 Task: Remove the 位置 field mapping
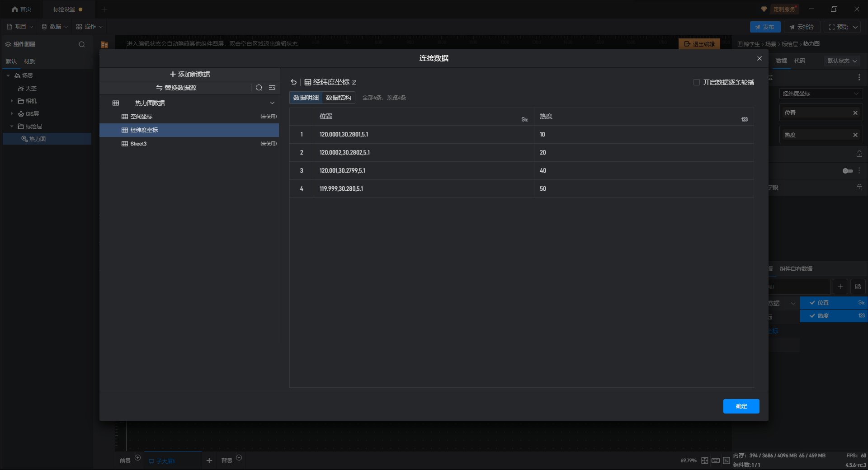pyautogui.click(x=855, y=113)
